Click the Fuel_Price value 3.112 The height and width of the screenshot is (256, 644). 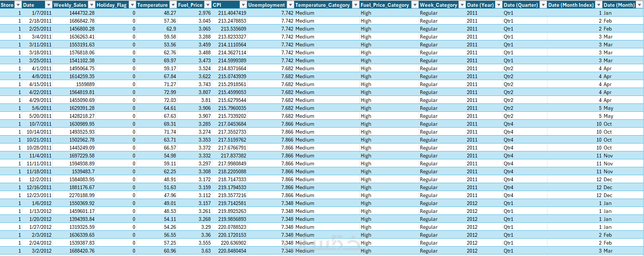204,195
